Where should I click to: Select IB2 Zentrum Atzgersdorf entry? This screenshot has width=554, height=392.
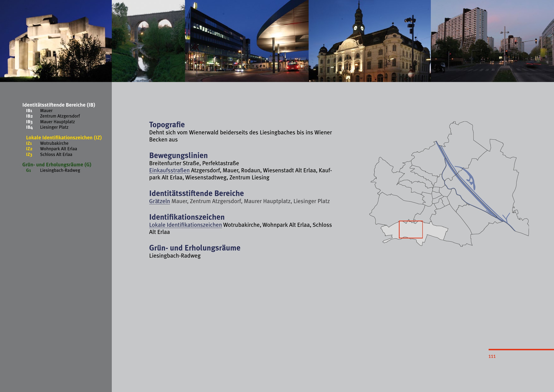point(60,116)
